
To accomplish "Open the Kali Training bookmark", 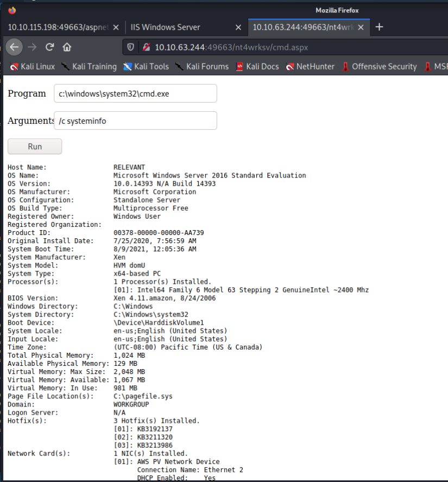I will click(x=89, y=67).
